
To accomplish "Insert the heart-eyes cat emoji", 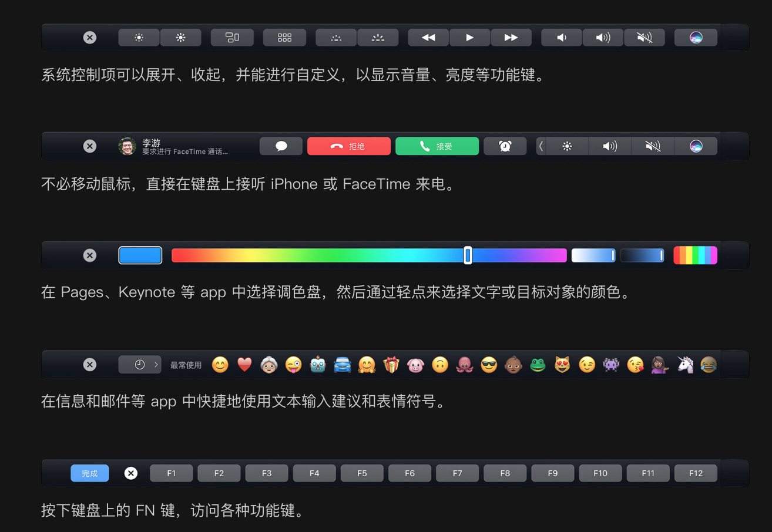I will click(562, 365).
